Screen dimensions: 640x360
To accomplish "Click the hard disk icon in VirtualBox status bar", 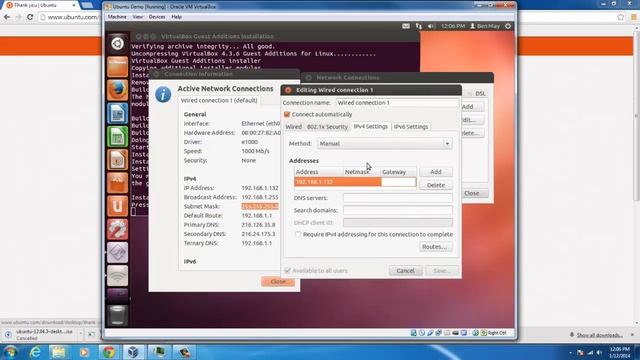I will [413, 333].
